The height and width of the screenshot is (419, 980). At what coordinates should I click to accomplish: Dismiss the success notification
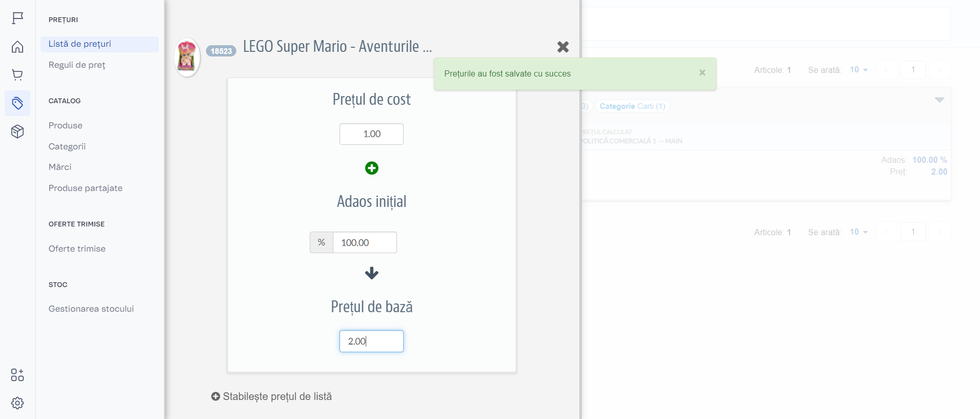point(702,73)
